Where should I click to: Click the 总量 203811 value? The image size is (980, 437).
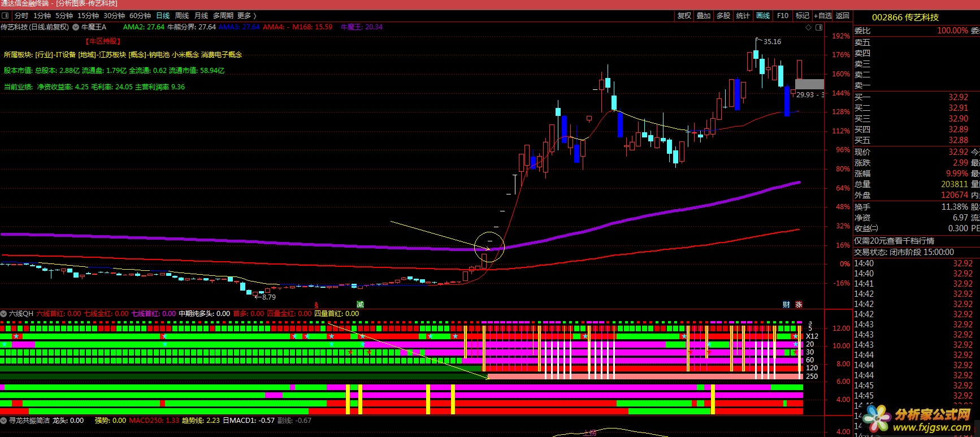click(955, 184)
